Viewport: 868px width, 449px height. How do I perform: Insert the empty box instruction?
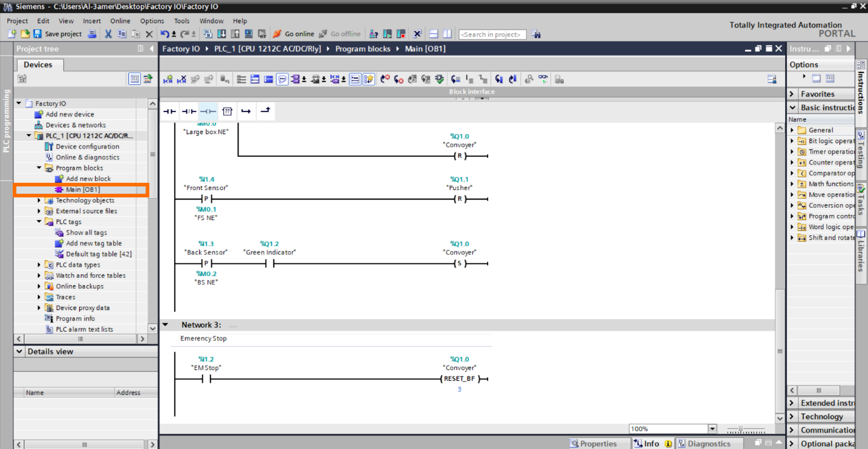226,111
